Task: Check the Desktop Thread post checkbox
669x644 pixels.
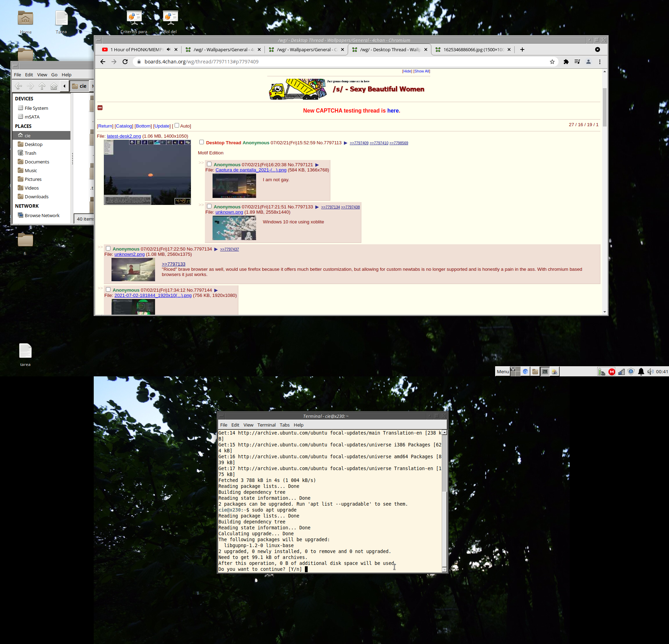Action: click(x=201, y=142)
